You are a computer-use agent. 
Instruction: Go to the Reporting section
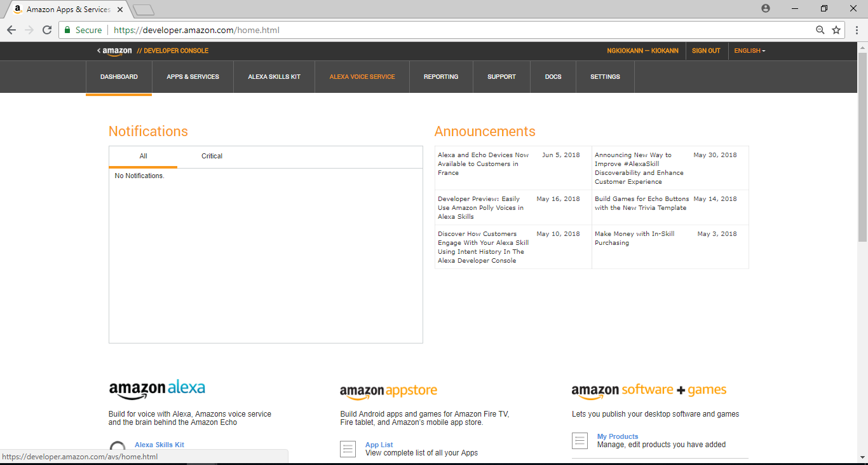coord(441,77)
